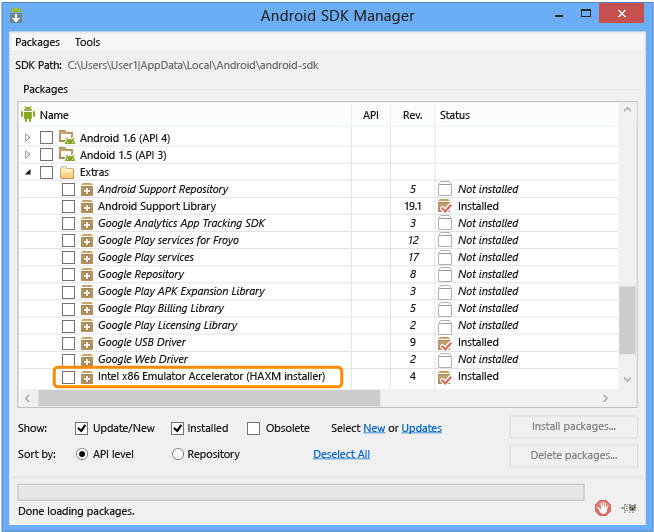Click the Updates selection link
The width and height of the screenshot is (654, 532).
421,428
